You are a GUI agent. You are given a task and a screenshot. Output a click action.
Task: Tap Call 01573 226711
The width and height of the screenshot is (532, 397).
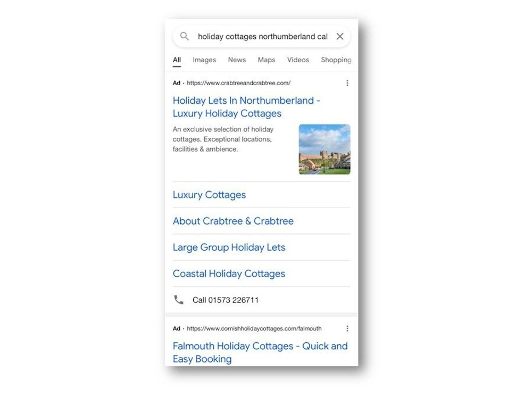225,300
